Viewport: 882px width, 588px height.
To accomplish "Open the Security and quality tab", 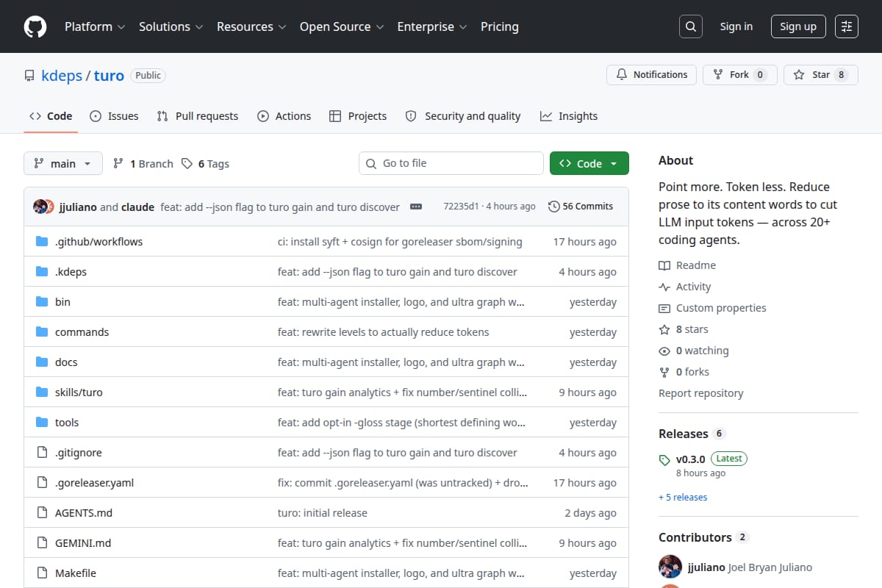I will (463, 116).
